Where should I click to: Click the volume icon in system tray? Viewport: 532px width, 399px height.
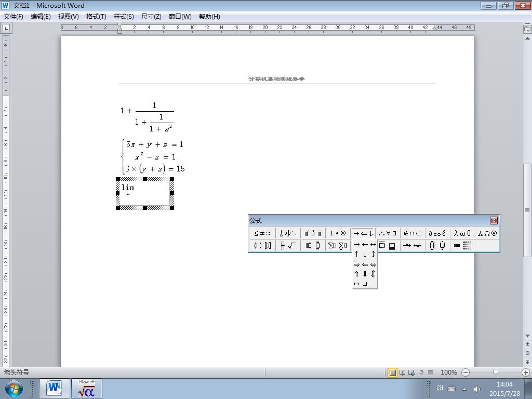(x=477, y=389)
